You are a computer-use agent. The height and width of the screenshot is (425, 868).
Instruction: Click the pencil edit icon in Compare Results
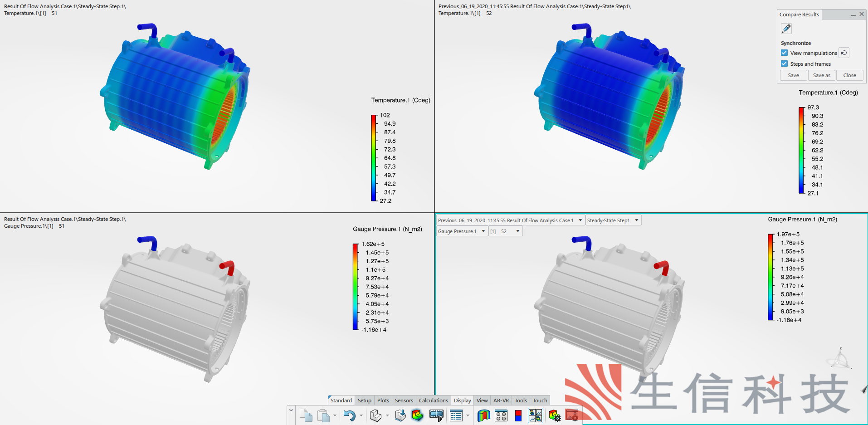point(786,29)
